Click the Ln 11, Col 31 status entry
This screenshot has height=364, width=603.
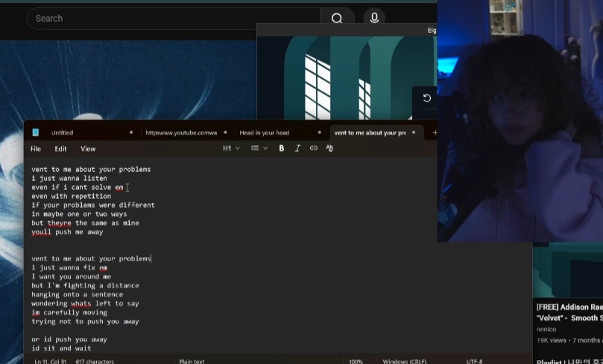(51, 361)
